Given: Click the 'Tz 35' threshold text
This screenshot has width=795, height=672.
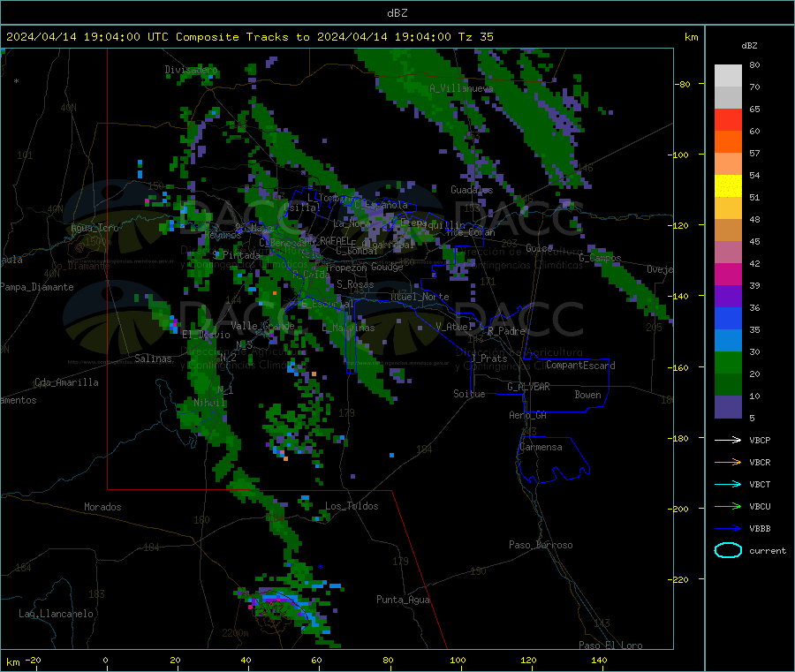Looking at the screenshot, I should click(x=475, y=36).
